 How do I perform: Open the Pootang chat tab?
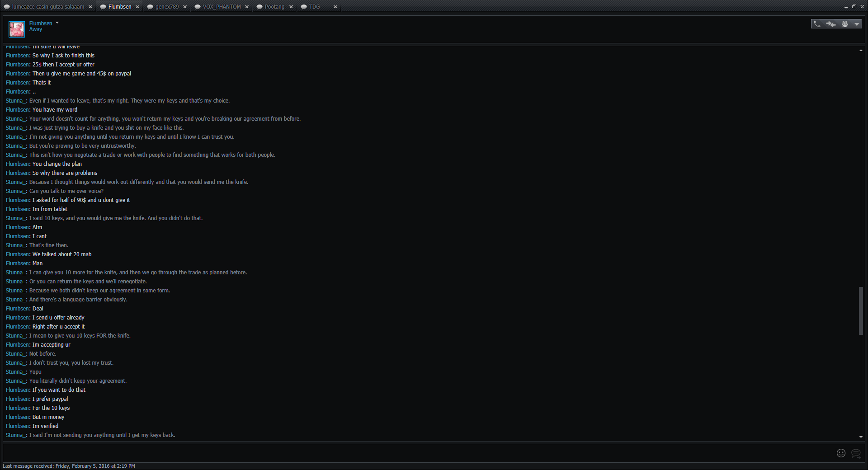tap(274, 7)
